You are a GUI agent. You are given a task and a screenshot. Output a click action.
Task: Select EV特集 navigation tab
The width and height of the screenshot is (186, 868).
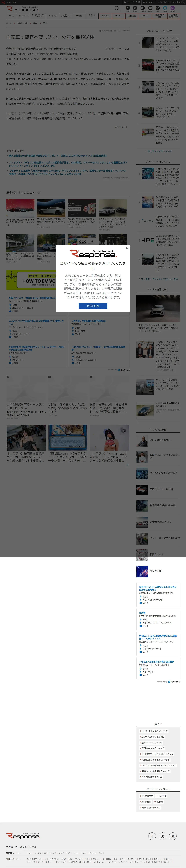pyautogui.click(x=79, y=16)
